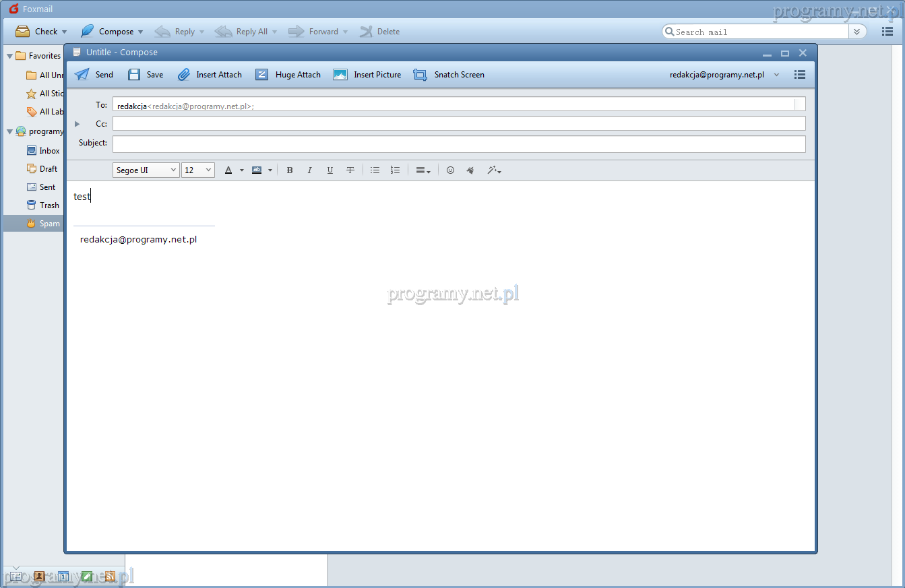
Task: Open the calendar view icon
Action: 63,577
